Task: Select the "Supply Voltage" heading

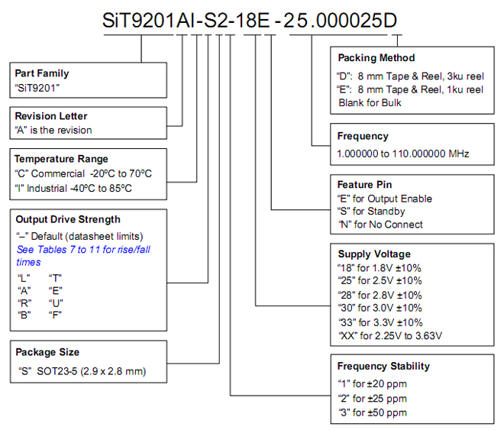Action: [x=374, y=254]
